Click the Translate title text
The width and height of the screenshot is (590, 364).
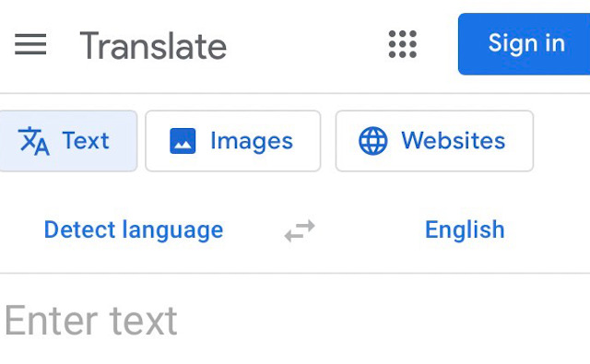pos(153,46)
